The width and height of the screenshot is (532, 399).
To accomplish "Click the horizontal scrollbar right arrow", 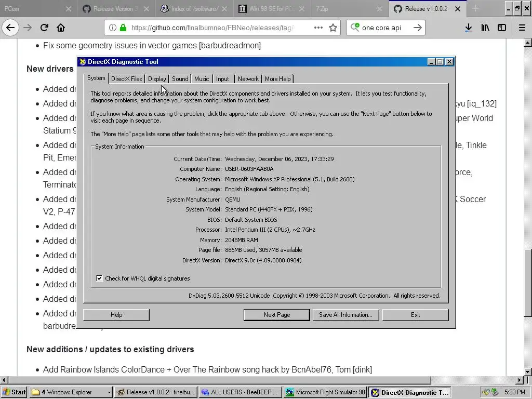I will coord(520,380).
